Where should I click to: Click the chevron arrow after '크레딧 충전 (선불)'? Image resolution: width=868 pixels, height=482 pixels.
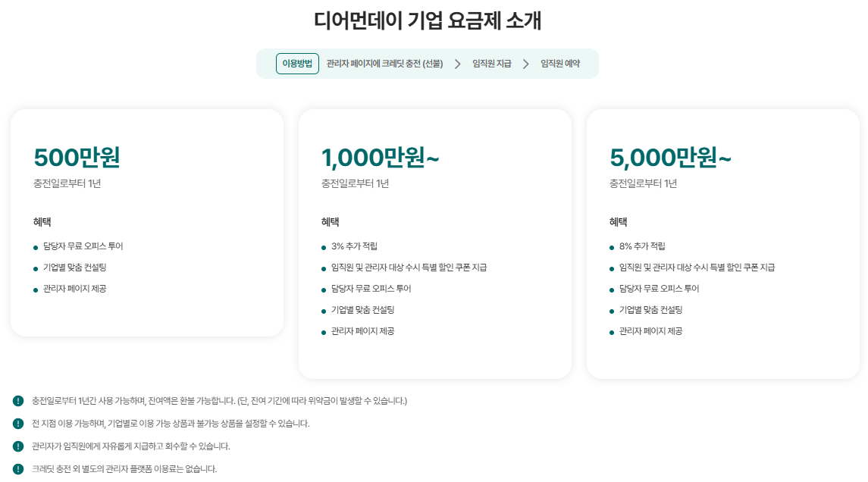457,64
